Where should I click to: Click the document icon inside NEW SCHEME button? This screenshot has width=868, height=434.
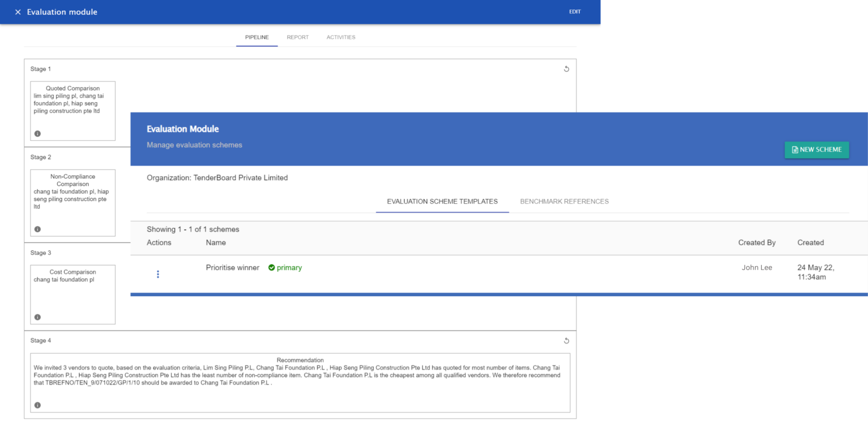point(795,150)
